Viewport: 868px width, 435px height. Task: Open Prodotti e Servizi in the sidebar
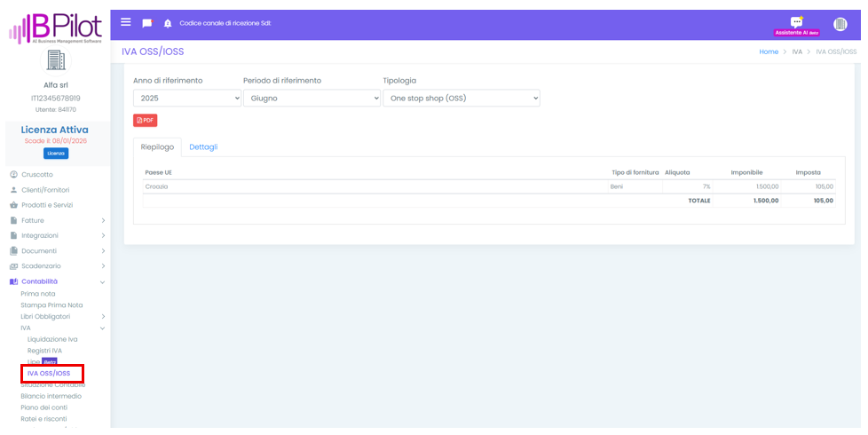coord(47,205)
